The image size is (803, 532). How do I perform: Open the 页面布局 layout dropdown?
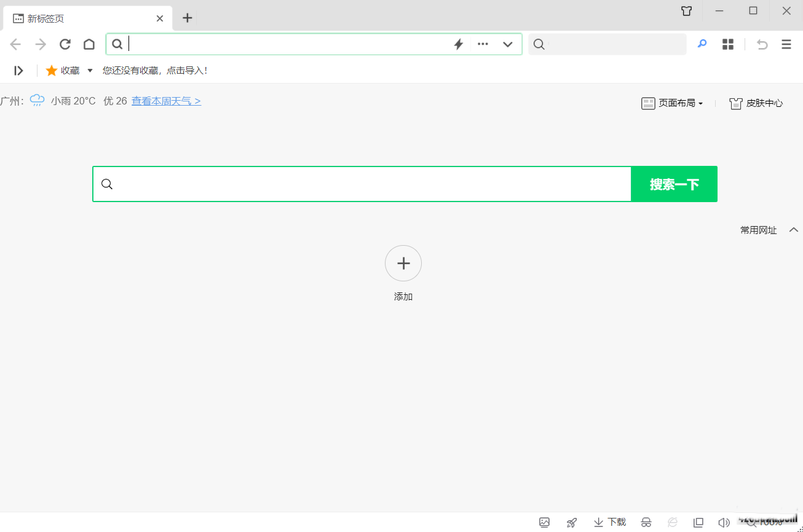pyautogui.click(x=672, y=103)
